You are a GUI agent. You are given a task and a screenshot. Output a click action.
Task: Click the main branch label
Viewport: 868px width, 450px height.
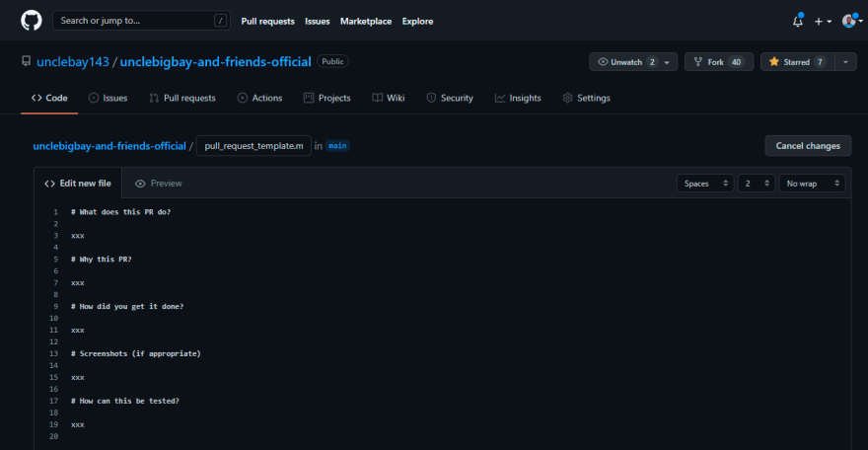click(x=337, y=146)
